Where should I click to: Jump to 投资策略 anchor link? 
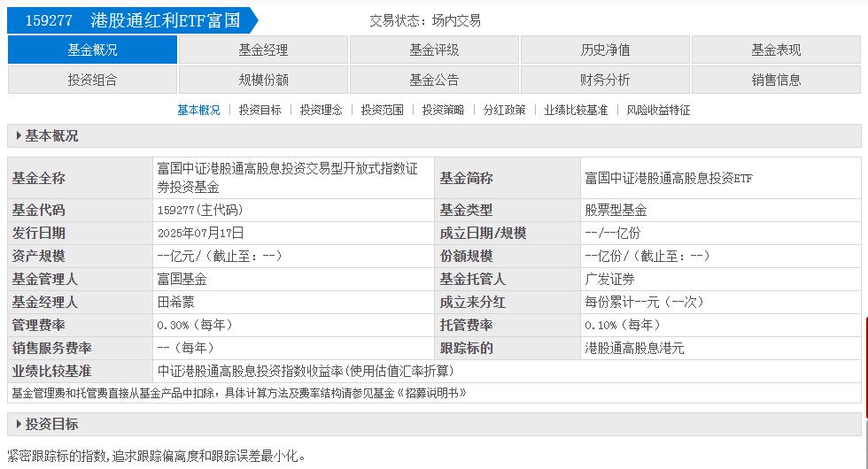click(x=444, y=110)
